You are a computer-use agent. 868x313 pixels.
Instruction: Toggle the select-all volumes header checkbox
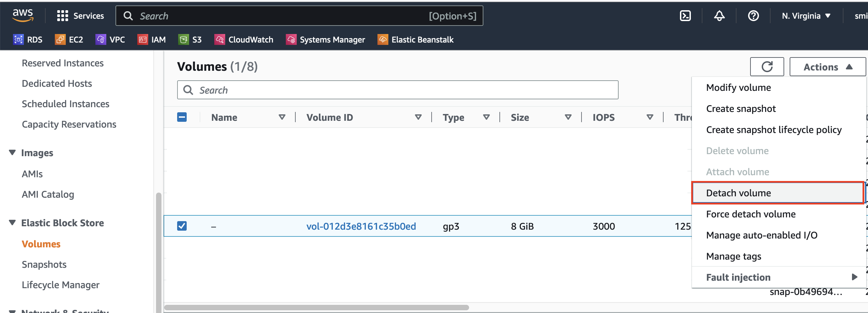(x=182, y=117)
